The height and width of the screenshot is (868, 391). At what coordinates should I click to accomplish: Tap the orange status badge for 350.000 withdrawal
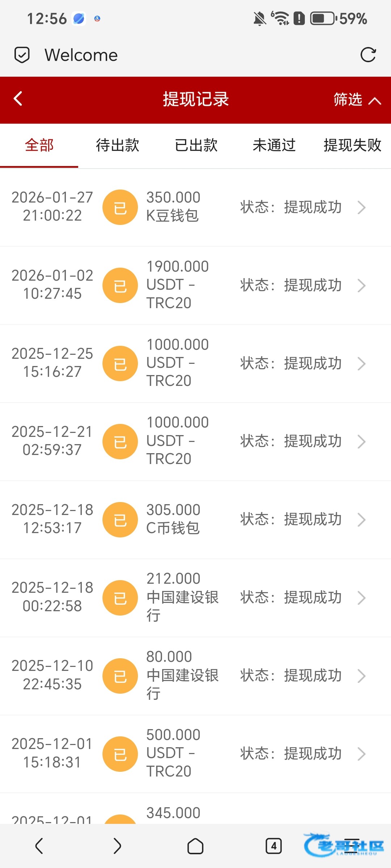coord(120,207)
